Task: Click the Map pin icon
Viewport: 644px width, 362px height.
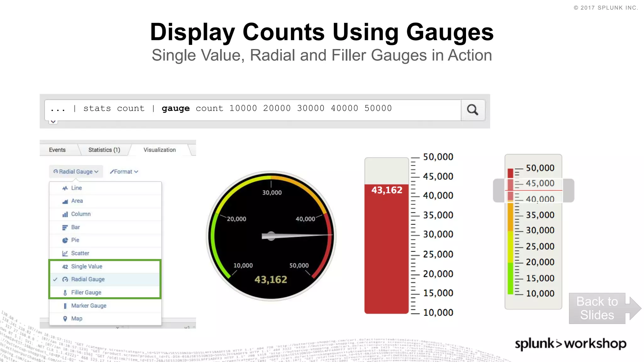Action: point(65,319)
